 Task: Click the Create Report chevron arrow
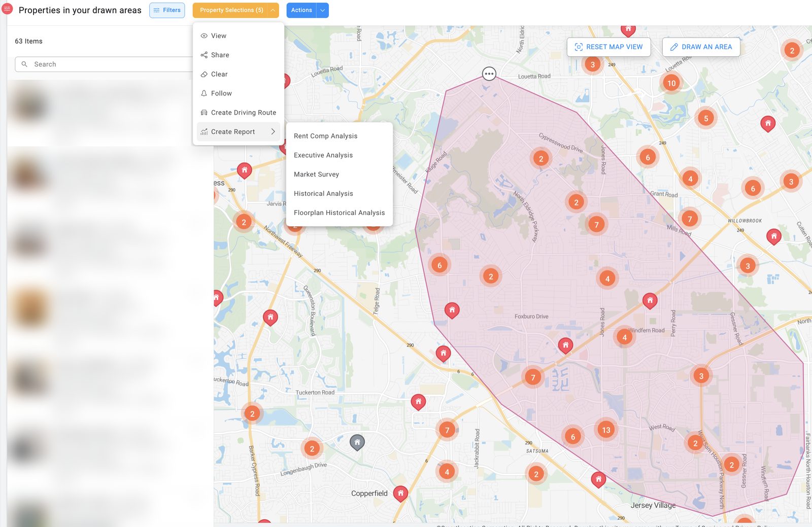pos(273,131)
